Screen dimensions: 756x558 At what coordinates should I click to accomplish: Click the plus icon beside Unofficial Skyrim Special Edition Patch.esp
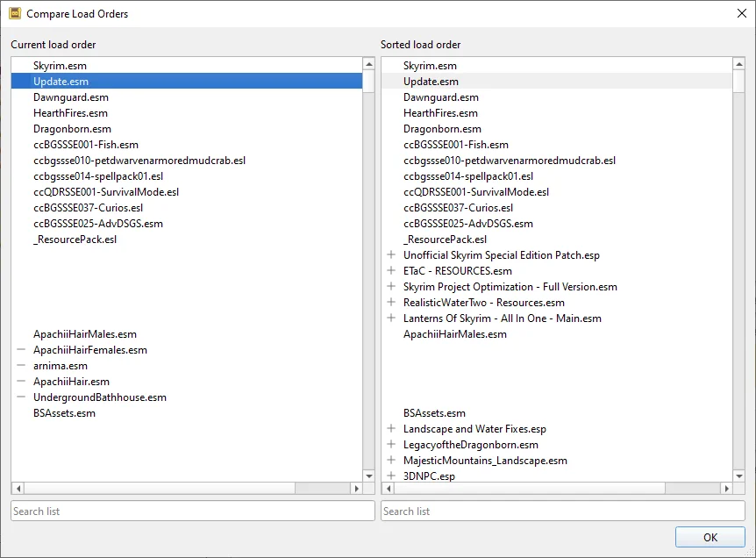[391, 254]
